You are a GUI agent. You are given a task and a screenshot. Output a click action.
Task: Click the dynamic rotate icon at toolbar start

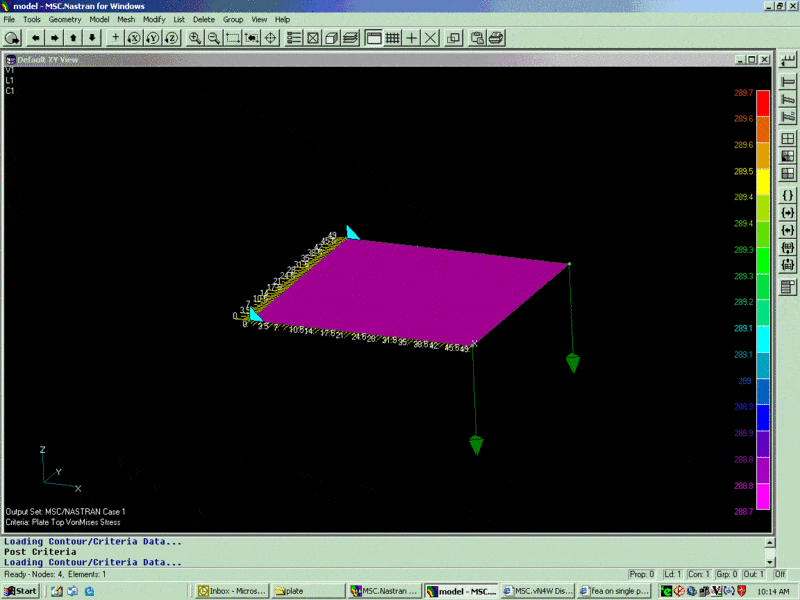(x=13, y=38)
